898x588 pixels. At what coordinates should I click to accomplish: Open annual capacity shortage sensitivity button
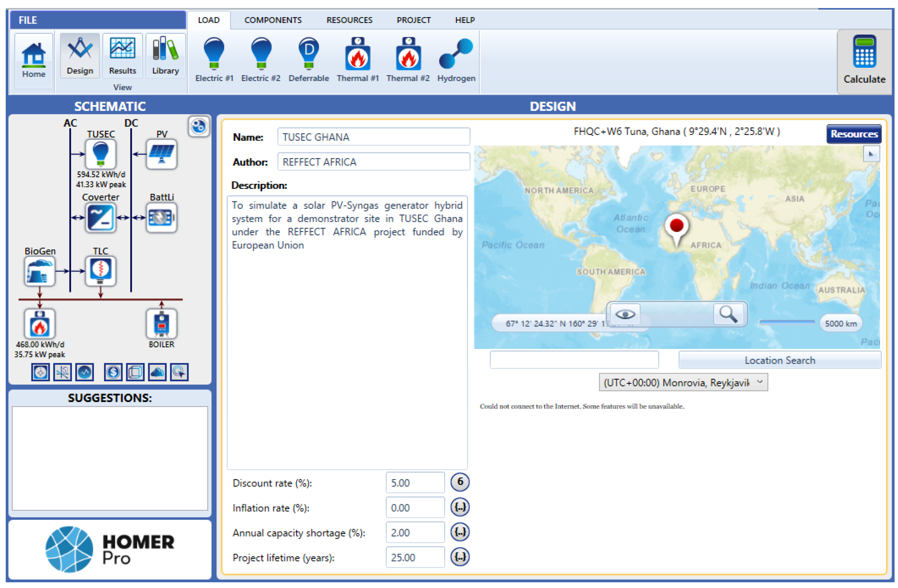(x=460, y=532)
